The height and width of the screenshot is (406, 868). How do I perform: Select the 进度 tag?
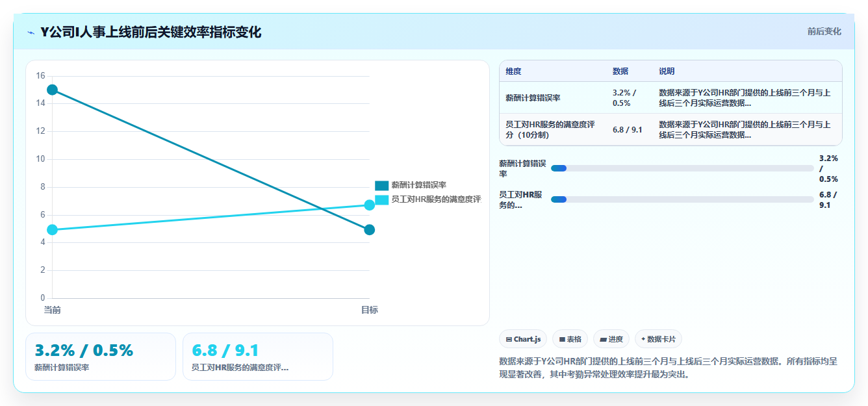(611, 339)
